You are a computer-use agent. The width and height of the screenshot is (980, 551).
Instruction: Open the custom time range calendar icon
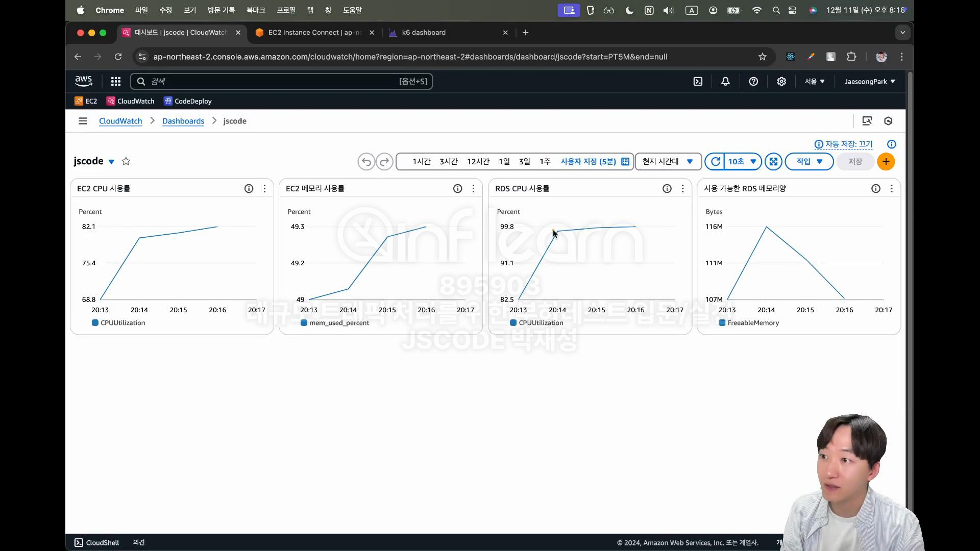pos(625,162)
